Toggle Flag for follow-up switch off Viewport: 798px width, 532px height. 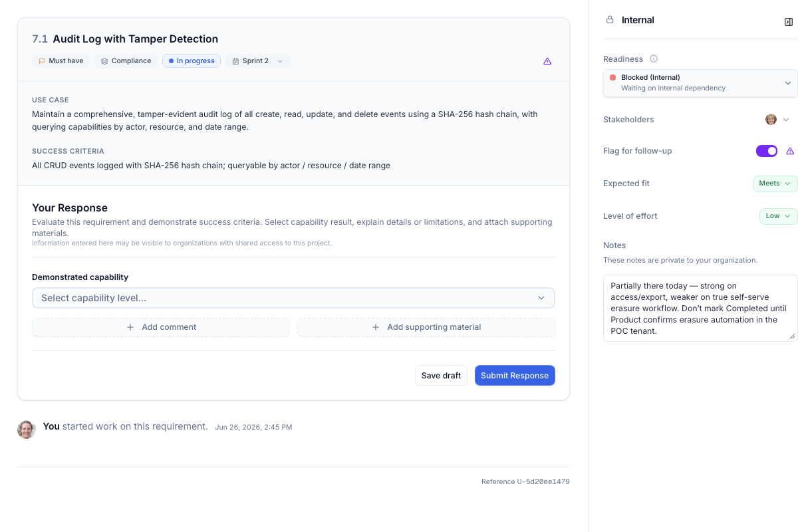coord(767,151)
